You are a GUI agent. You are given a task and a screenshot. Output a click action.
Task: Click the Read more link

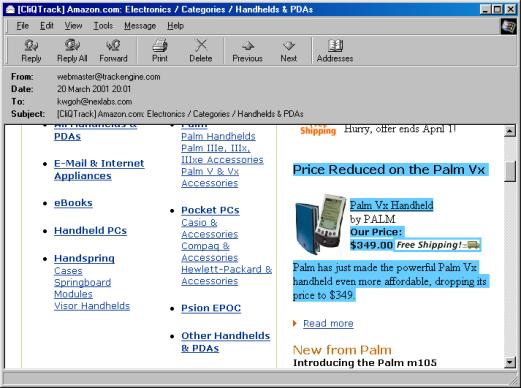[328, 323]
